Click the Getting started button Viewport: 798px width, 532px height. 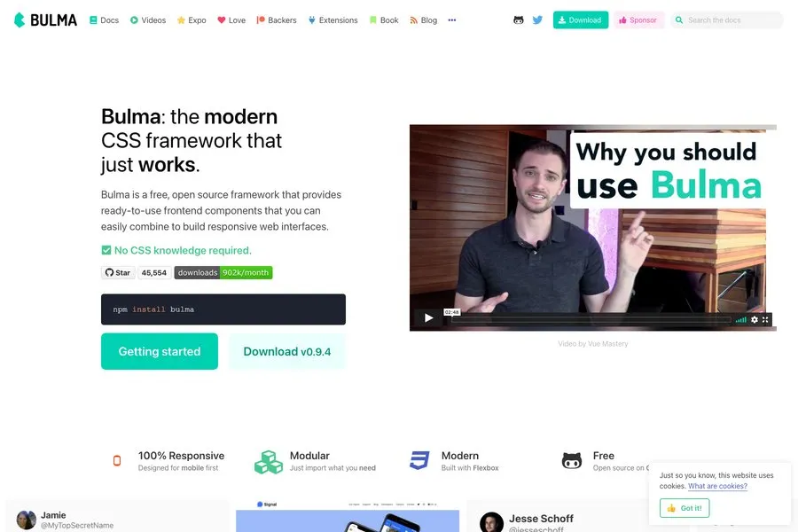(x=160, y=351)
